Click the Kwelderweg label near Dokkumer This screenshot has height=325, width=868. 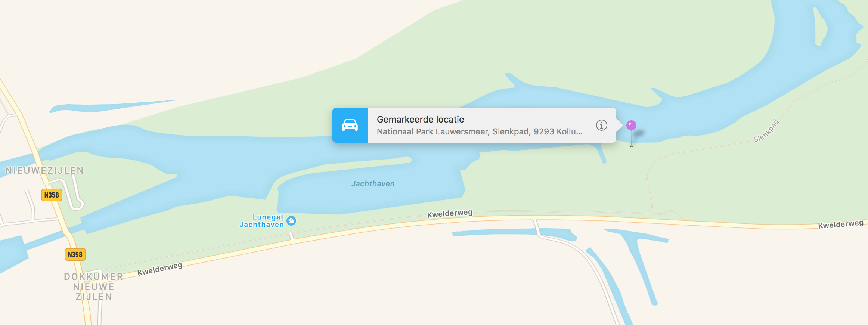tap(160, 269)
